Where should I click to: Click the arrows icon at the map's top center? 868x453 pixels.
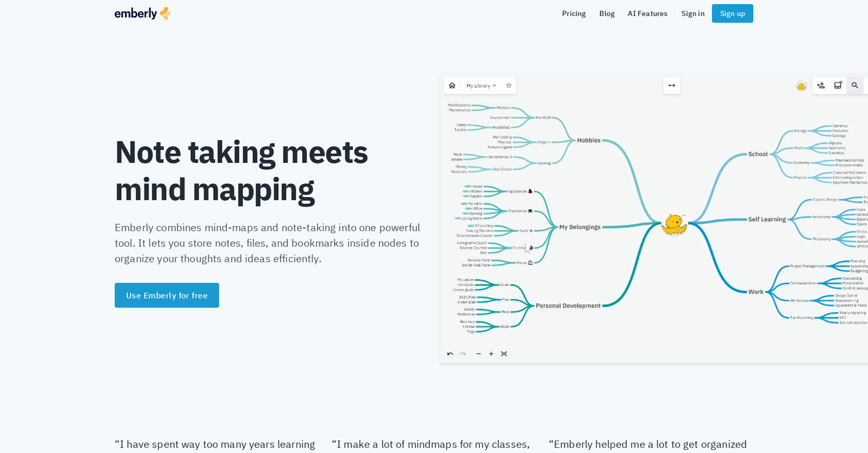672,86
